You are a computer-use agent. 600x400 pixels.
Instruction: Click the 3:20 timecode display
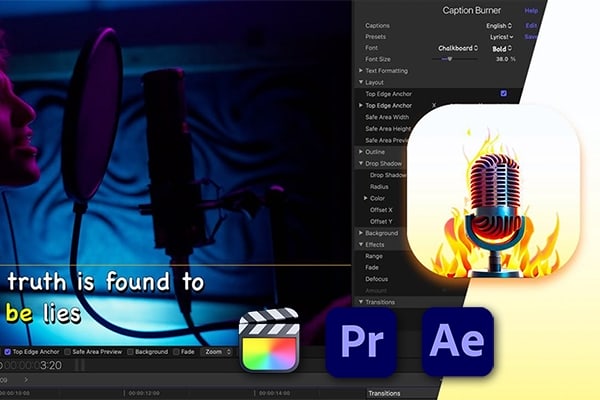point(51,365)
